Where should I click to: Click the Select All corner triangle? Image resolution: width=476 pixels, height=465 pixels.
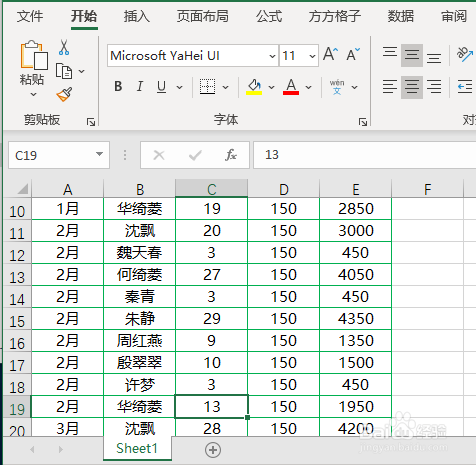[22, 189]
